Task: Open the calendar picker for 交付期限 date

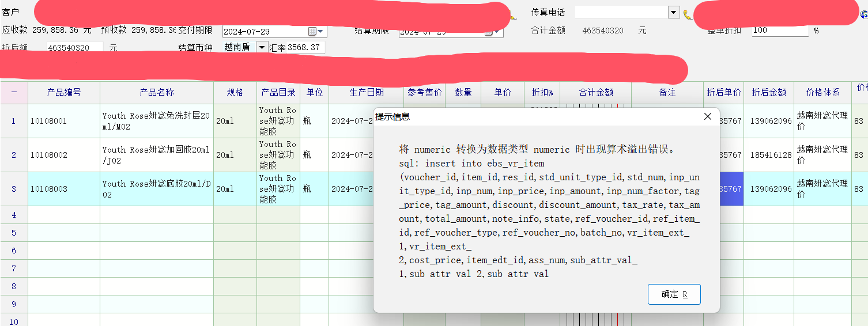Action: click(x=312, y=32)
